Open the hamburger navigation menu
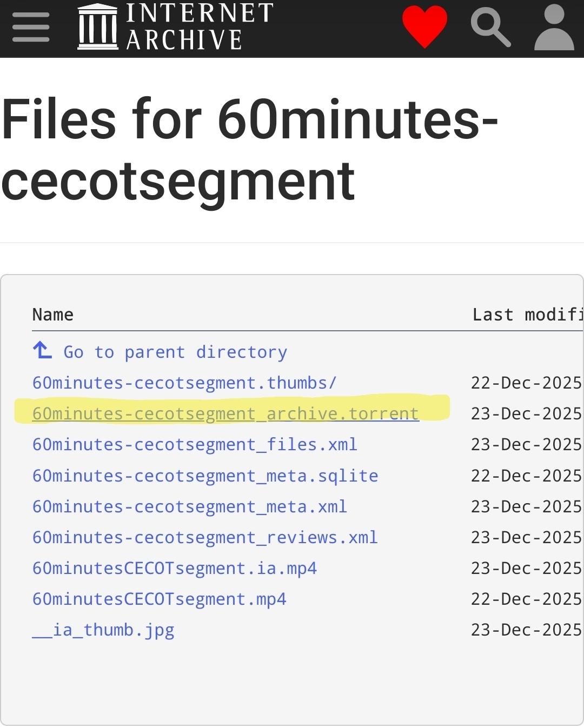Image resolution: width=584 pixels, height=728 pixels. click(31, 27)
